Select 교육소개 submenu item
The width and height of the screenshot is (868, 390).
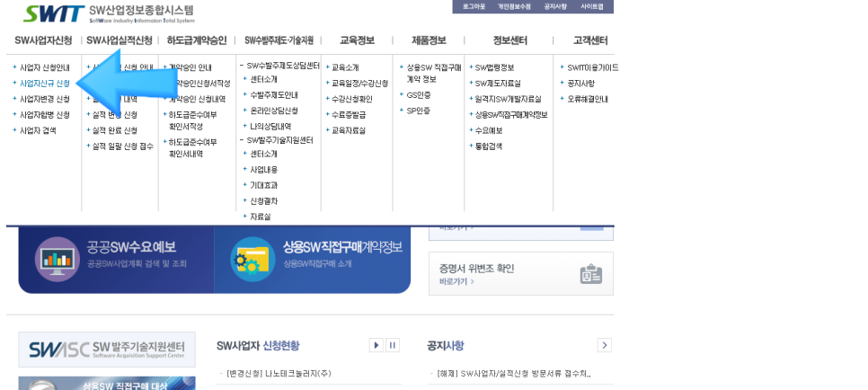click(x=345, y=67)
